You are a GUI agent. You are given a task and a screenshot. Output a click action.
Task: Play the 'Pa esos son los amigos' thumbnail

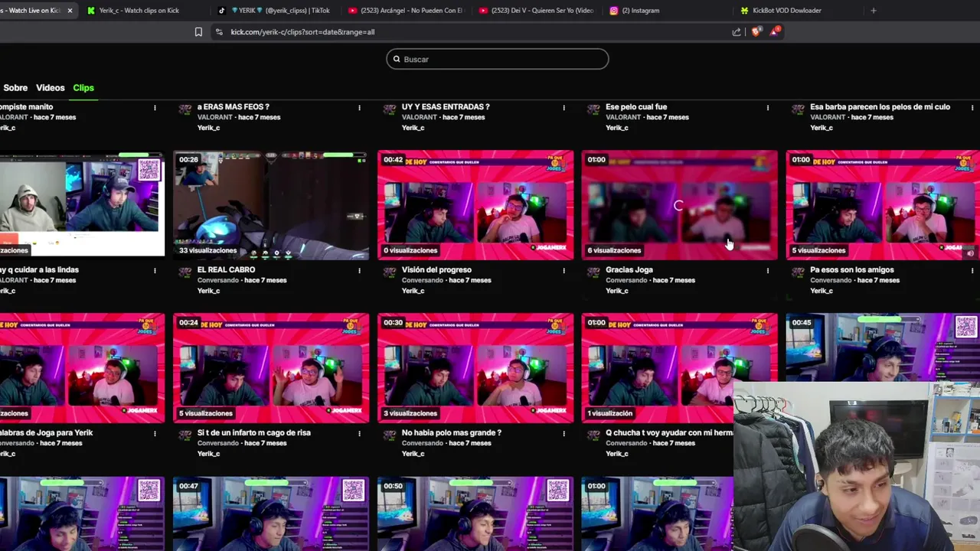[883, 205]
